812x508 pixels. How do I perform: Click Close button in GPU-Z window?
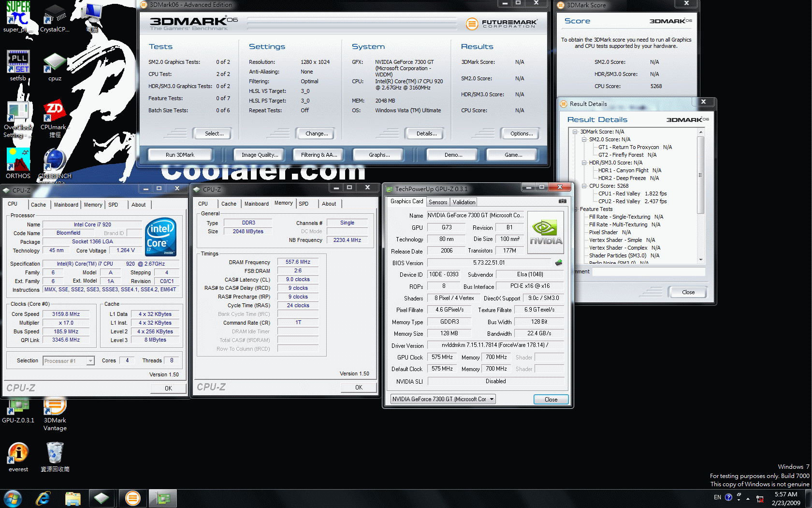[x=551, y=400]
